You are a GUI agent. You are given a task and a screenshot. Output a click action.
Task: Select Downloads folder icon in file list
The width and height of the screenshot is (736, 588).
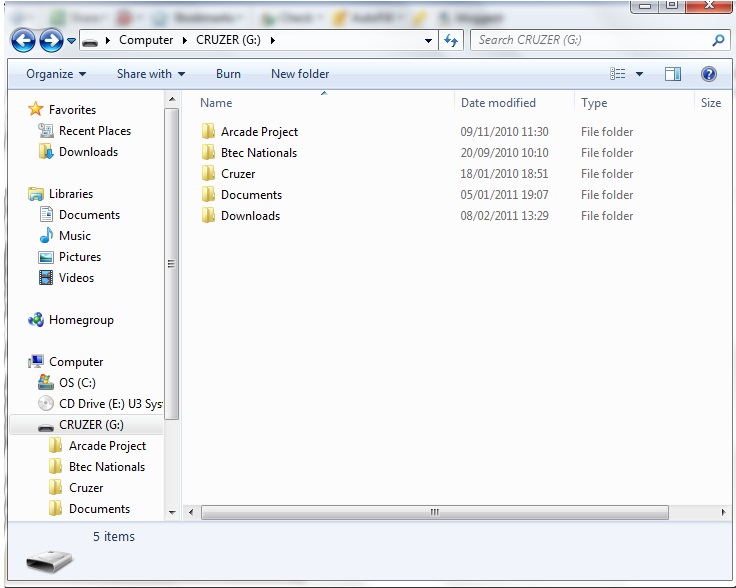pos(208,216)
